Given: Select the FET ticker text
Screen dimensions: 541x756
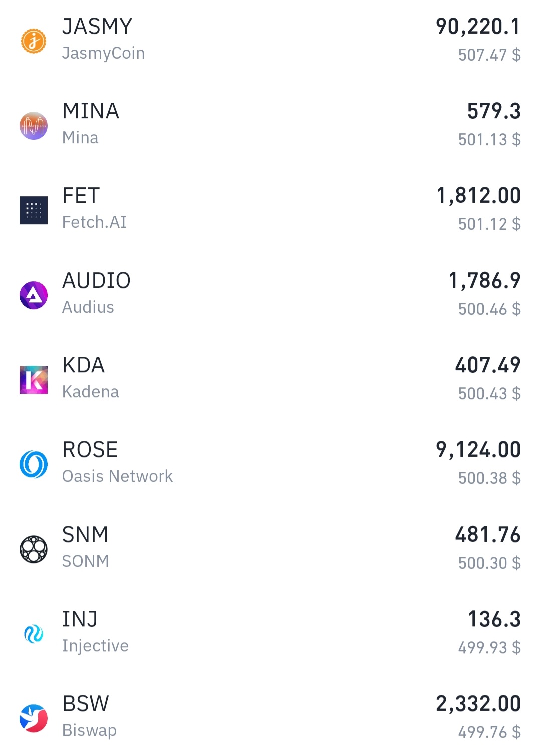Looking at the screenshot, I should point(81,196).
